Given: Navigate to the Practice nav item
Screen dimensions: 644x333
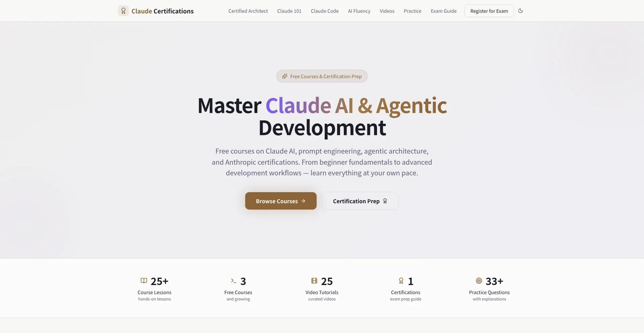Looking at the screenshot, I should point(413,11).
